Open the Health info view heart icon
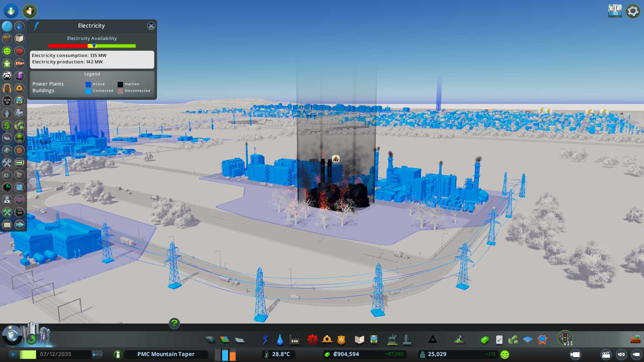 tap(19, 51)
